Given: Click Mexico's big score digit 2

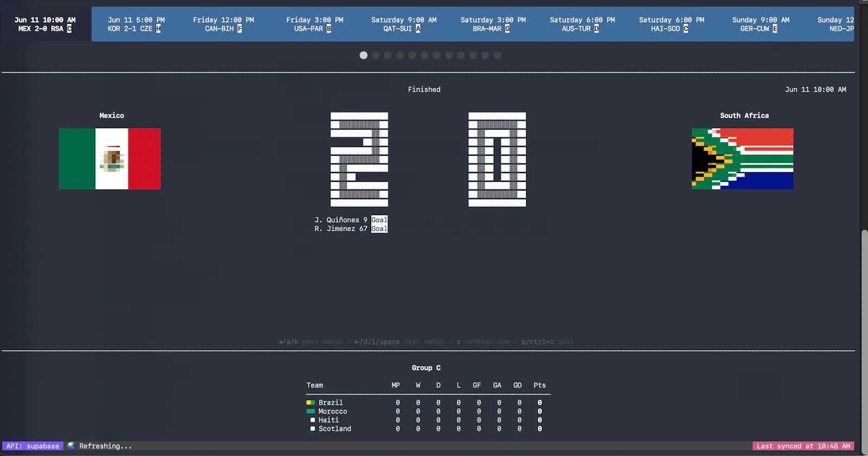Looking at the screenshot, I should pos(359,160).
